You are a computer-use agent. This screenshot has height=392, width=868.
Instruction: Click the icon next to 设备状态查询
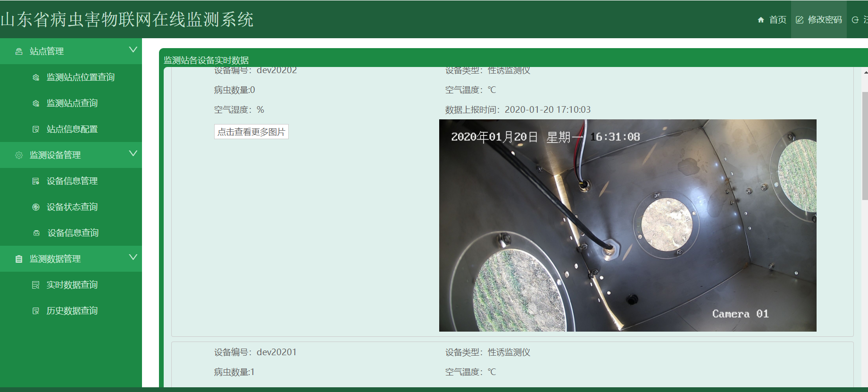36,207
